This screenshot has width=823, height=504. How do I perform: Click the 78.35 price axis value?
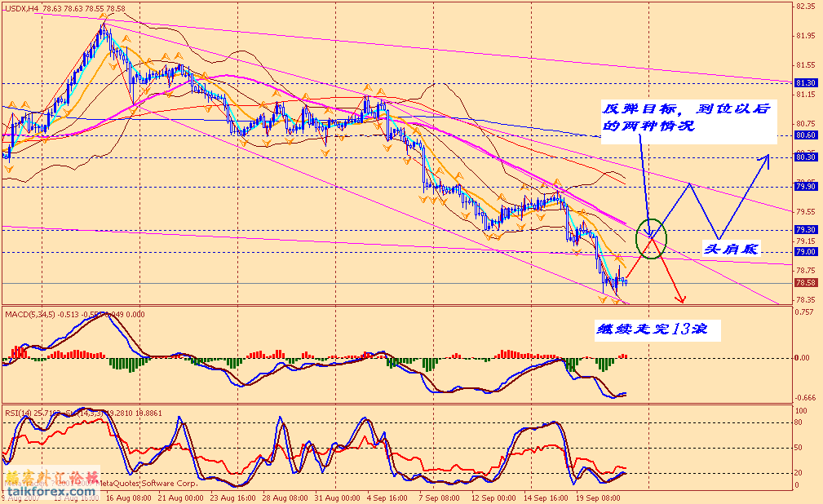coord(806,300)
